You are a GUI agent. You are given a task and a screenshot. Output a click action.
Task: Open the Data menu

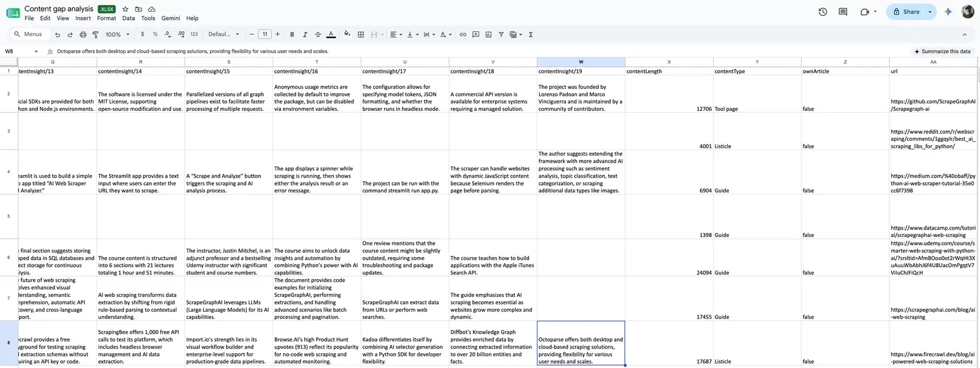[x=129, y=18]
